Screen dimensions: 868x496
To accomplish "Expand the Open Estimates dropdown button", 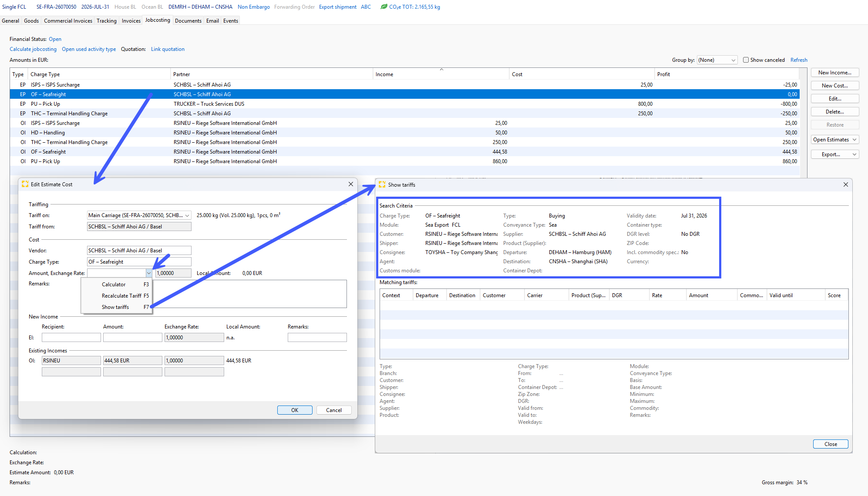I will [x=835, y=140].
